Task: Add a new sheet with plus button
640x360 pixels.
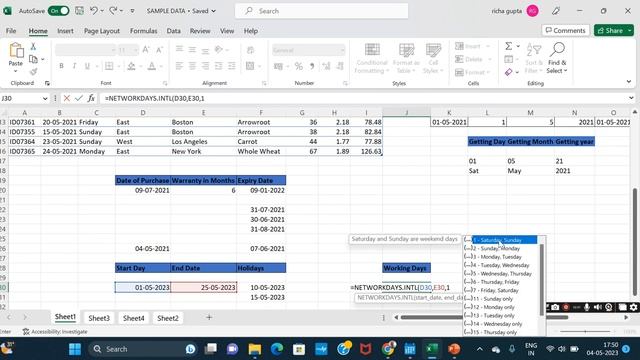Action: [209, 317]
